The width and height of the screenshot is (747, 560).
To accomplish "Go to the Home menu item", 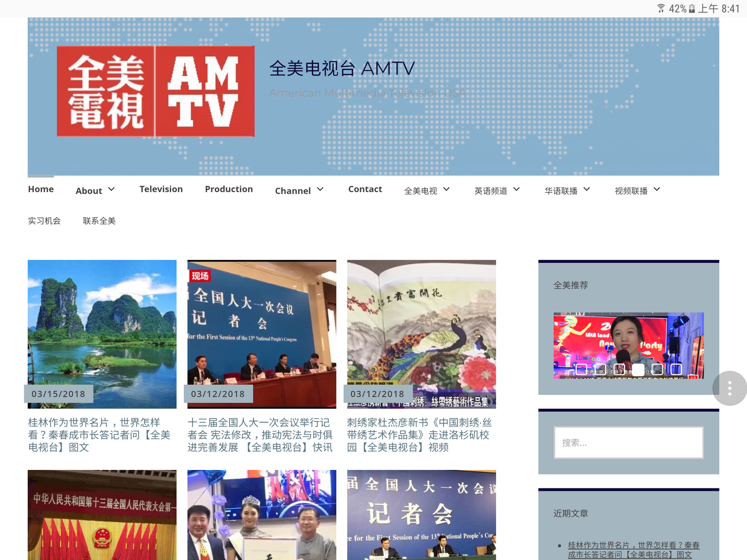I will point(41,189).
